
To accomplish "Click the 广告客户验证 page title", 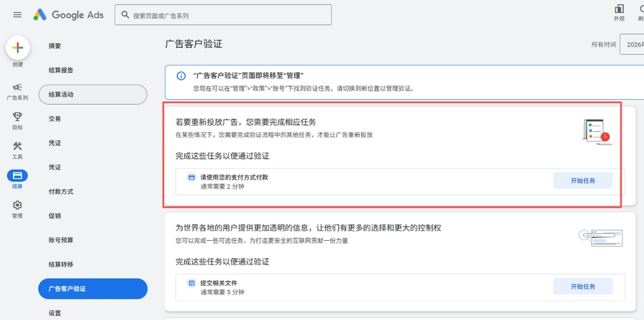I will point(193,44).
